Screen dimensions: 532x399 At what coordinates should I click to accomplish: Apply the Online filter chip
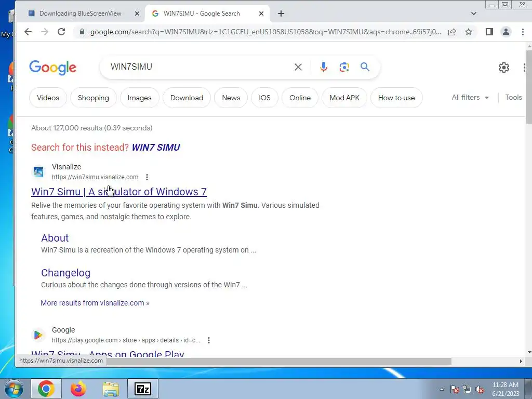(300, 98)
